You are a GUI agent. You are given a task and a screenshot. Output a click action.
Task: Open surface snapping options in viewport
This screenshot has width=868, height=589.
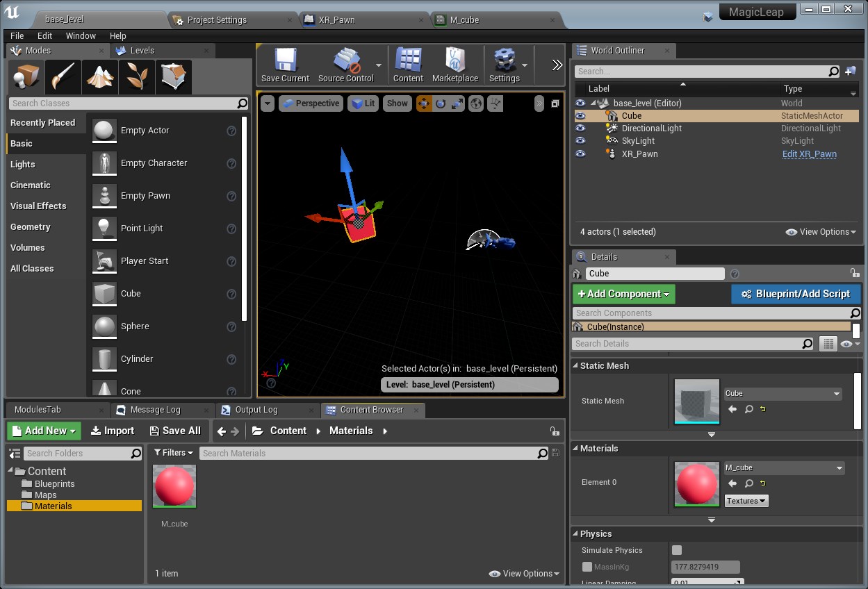coord(495,103)
